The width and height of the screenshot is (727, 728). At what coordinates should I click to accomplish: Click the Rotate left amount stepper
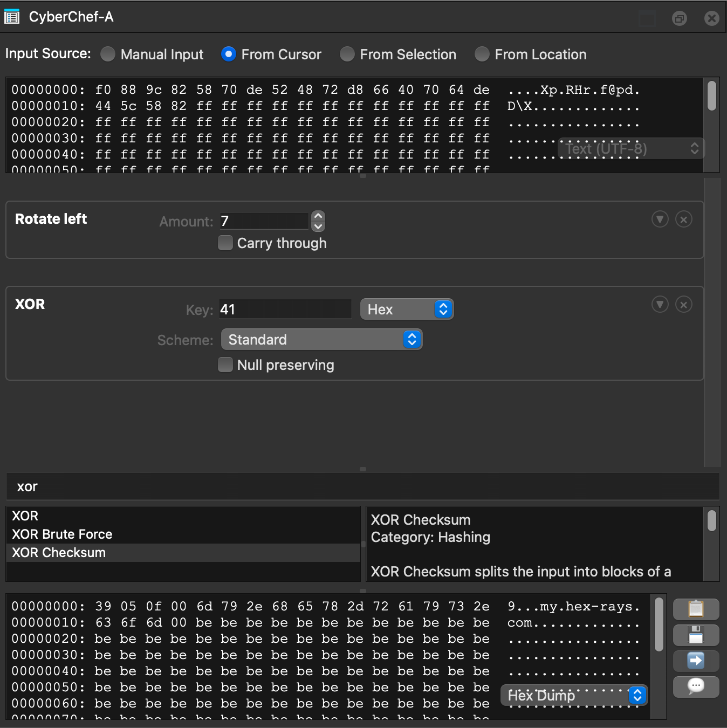tap(318, 221)
